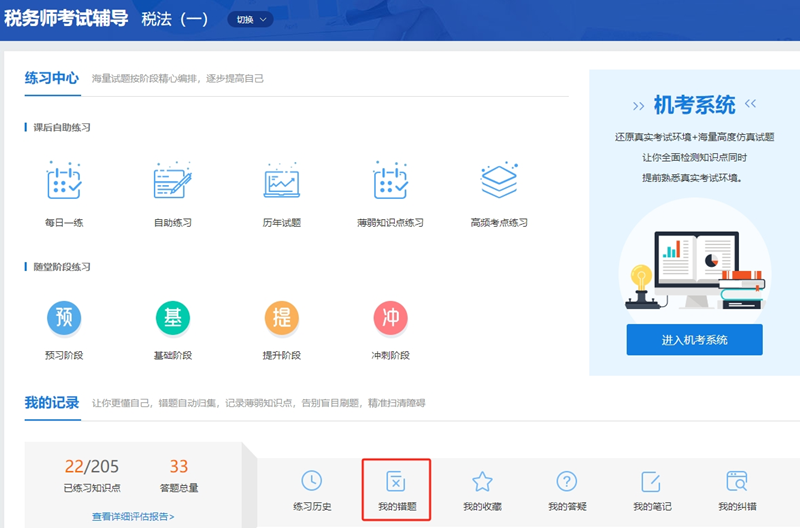Open 我的错题 document icon
Image resolution: width=800 pixels, height=528 pixels.
[x=396, y=481]
